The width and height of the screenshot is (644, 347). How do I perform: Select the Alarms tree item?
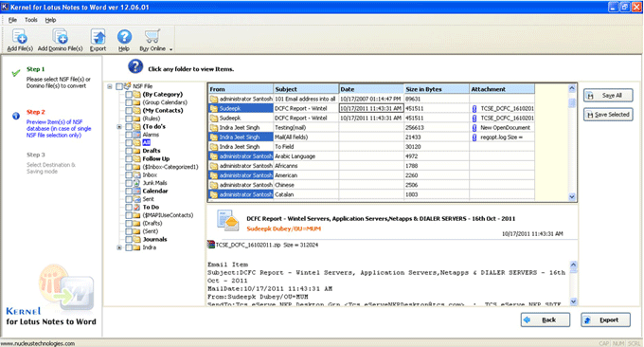pos(151,135)
